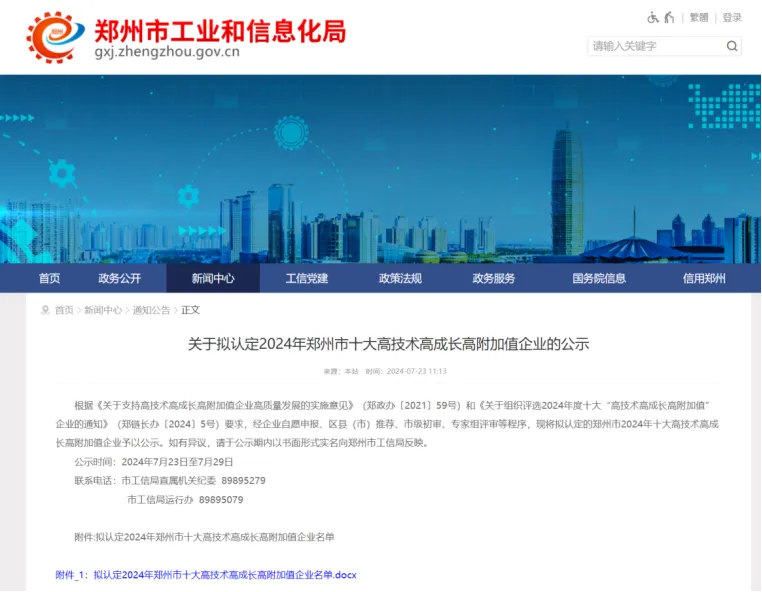Click the gxj.zhengzhou.gov.cn address text

pos(167,52)
